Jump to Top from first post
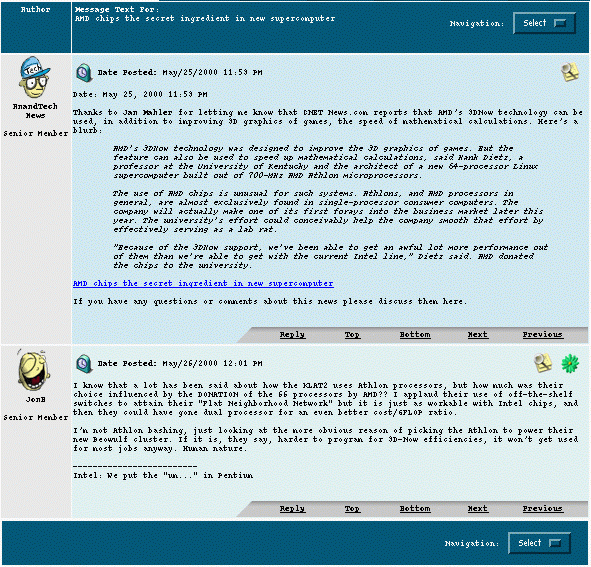Image resolution: width=591 pixels, height=567 pixels. tap(352, 335)
